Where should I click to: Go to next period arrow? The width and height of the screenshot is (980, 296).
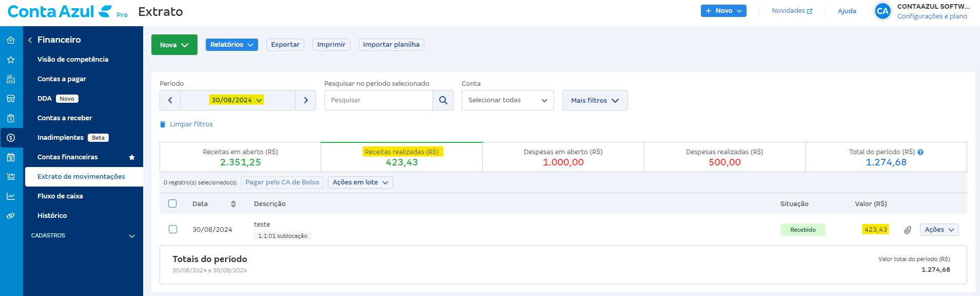coord(306,100)
